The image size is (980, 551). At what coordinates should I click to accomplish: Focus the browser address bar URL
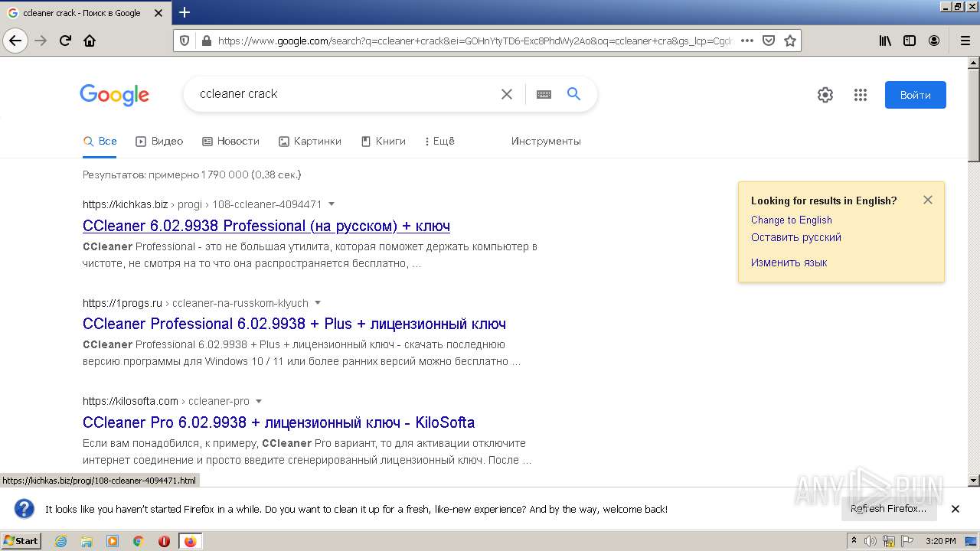[475, 41]
